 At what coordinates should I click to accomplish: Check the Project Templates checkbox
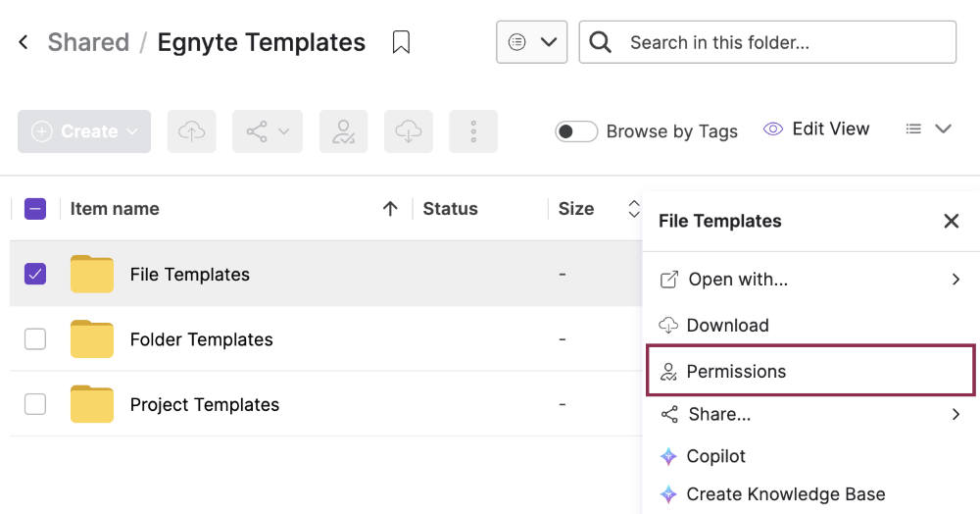35,404
